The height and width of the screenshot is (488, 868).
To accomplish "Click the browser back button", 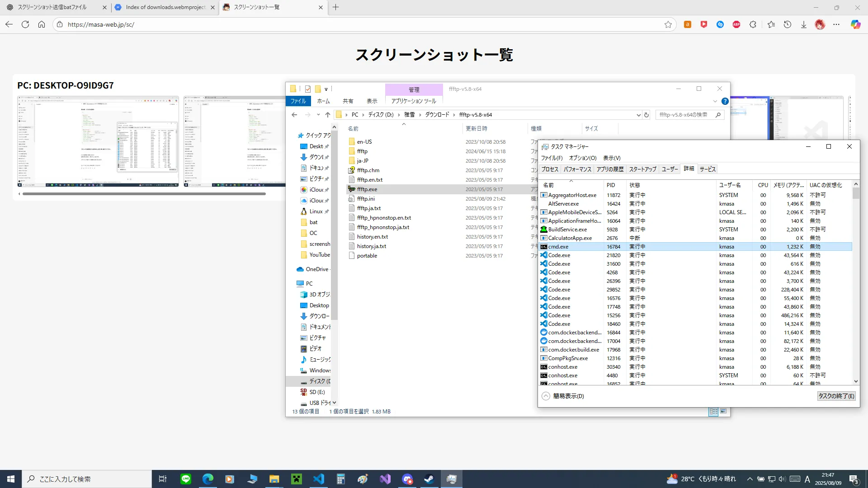I will (x=9, y=24).
